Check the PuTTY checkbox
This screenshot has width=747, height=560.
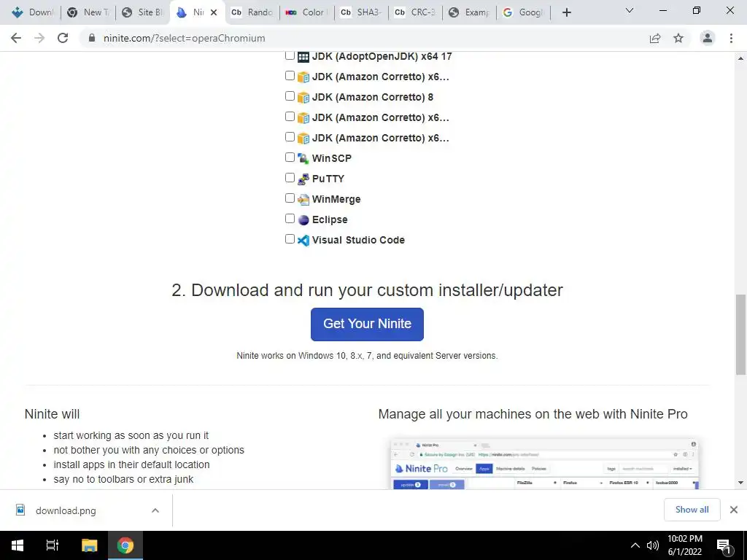pos(290,178)
